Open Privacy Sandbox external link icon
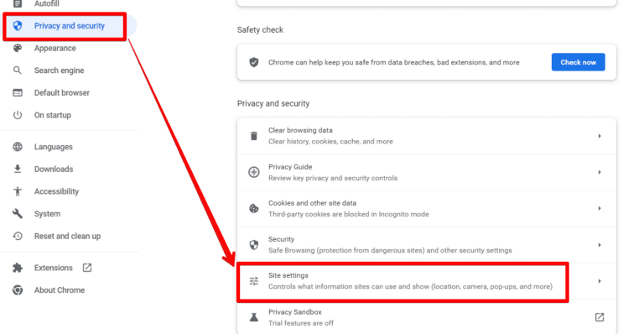The width and height of the screenshot is (644, 334). pyautogui.click(x=600, y=317)
